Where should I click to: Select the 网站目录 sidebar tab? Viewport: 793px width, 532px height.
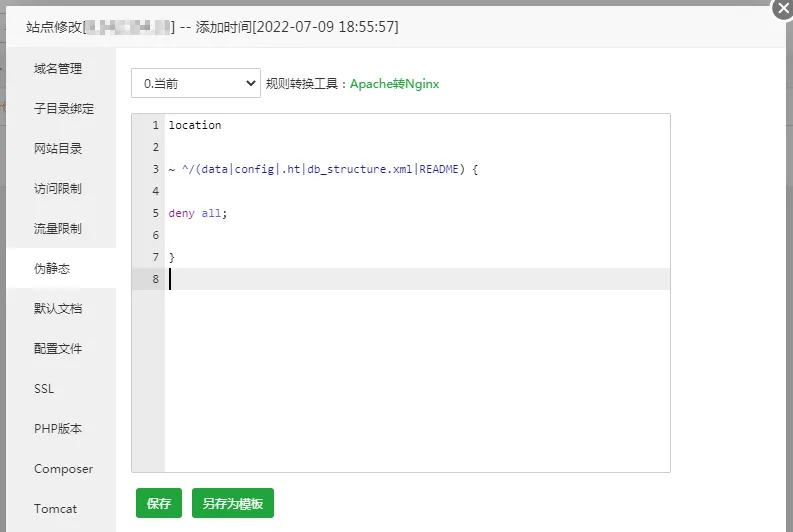[58, 149]
